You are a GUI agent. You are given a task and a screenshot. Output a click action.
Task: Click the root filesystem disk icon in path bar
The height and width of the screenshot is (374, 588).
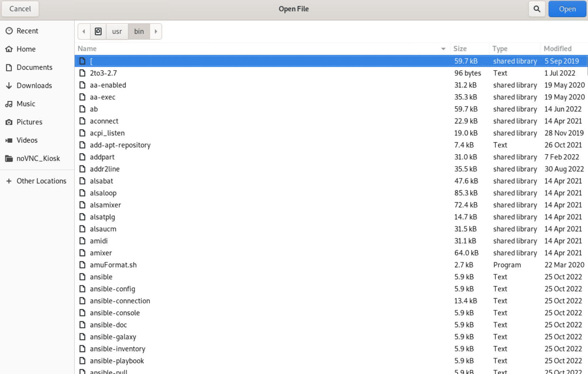pyautogui.click(x=98, y=31)
